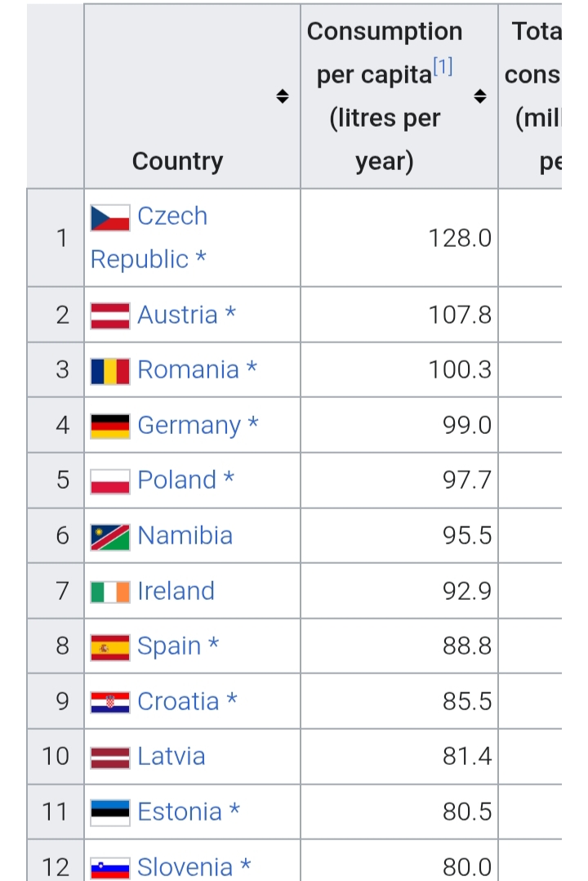Click the Estonia flag icon

click(110, 812)
